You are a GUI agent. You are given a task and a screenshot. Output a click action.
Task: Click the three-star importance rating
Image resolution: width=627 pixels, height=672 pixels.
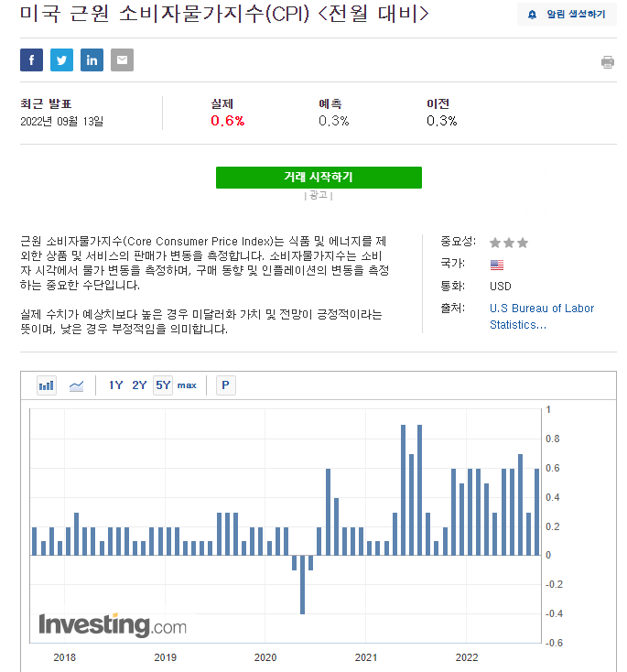[509, 243]
